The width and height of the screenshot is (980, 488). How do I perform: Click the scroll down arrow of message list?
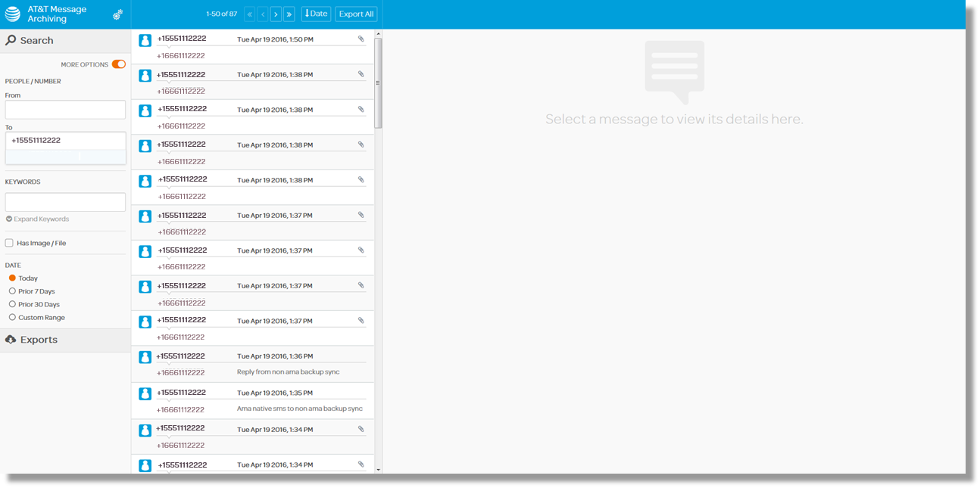[x=379, y=470]
